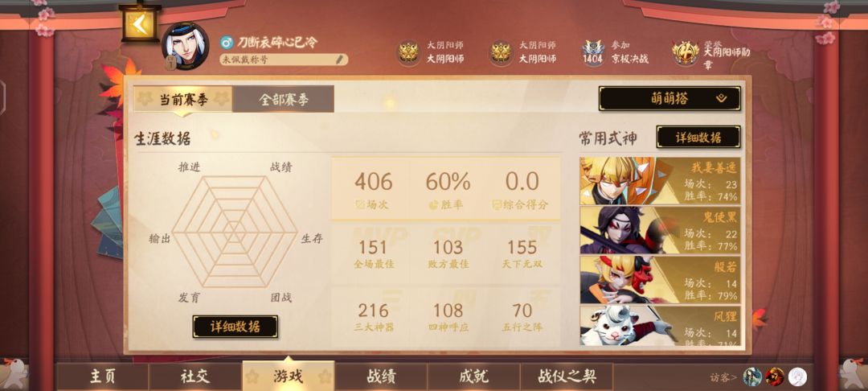
Task: Click the 荣誉 medal badge icon
Action: click(x=686, y=52)
